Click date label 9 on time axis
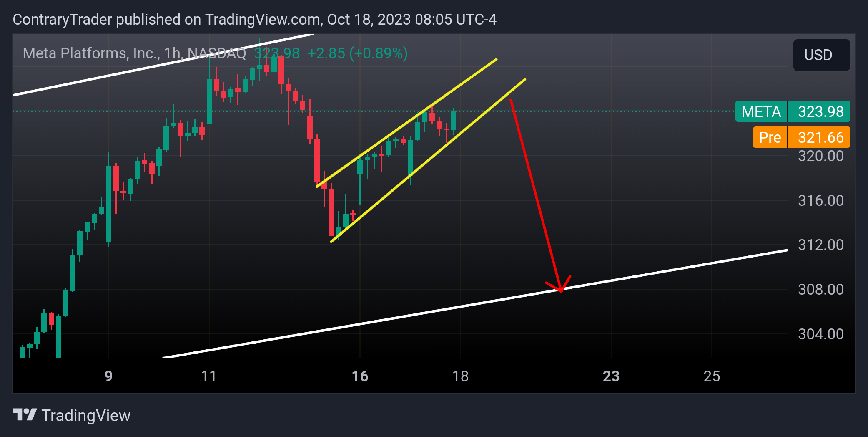The height and width of the screenshot is (437, 868). (108, 376)
